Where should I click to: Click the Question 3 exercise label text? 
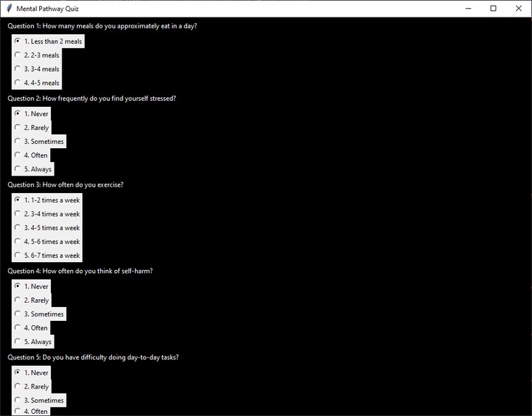coord(65,185)
